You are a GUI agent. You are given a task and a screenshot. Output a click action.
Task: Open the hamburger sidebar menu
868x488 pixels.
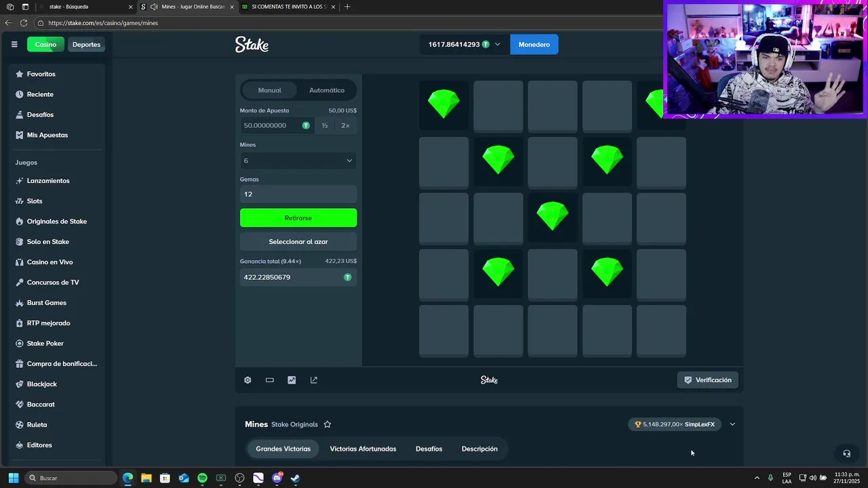pyautogui.click(x=14, y=45)
